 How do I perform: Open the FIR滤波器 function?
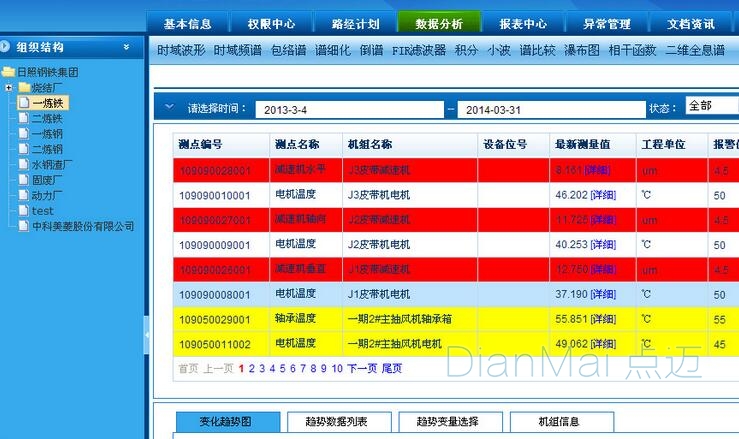pyautogui.click(x=419, y=50)
